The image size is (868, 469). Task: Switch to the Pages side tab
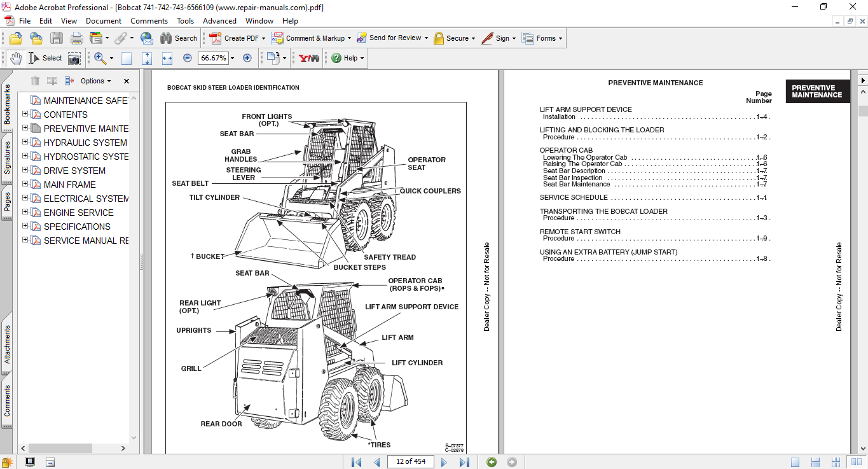point(7,203)
